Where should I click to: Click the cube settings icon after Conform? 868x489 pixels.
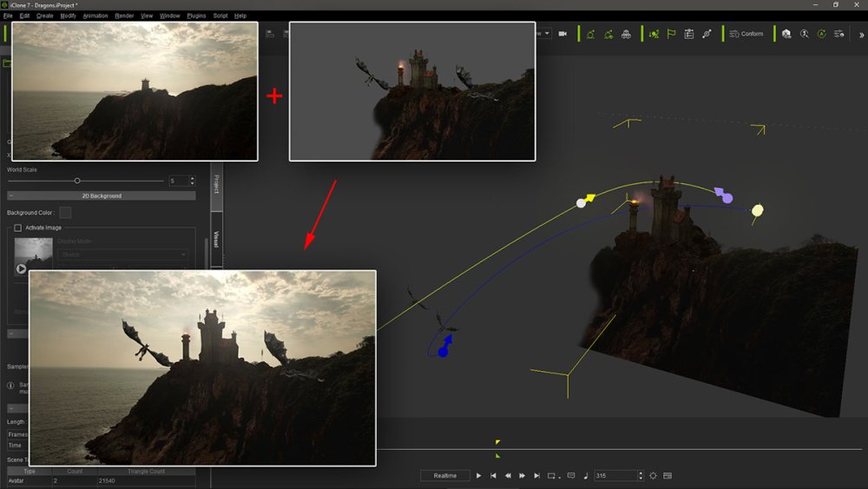tap(786, 34)
